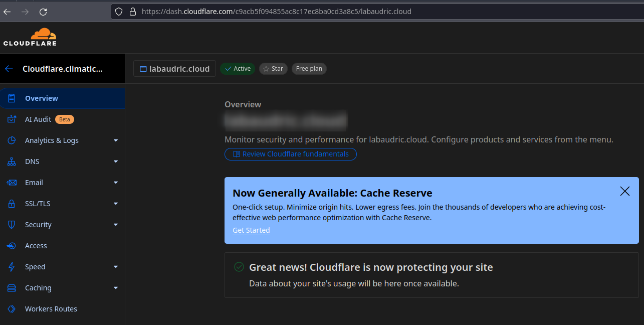Screen dimensions: 644x325
Task: Click the 'Overview' heading in main content
Action: tap(243, 104)
